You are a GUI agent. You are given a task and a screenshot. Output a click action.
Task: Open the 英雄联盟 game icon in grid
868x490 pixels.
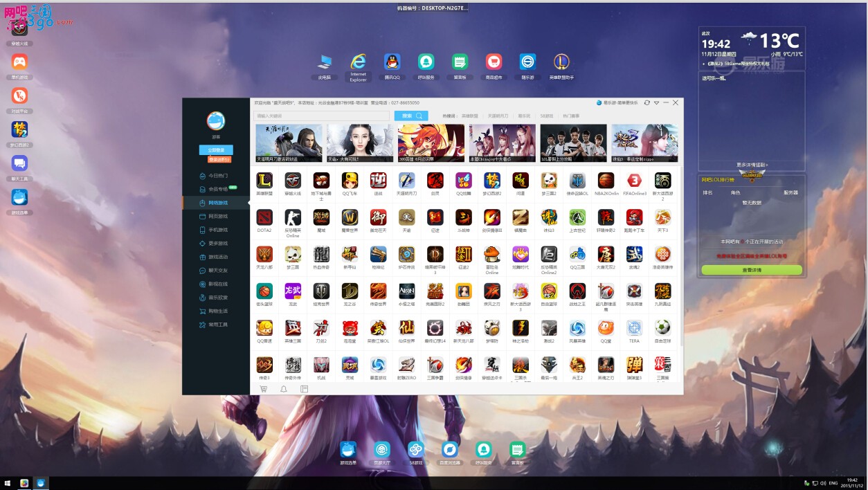tap(264, 181)
